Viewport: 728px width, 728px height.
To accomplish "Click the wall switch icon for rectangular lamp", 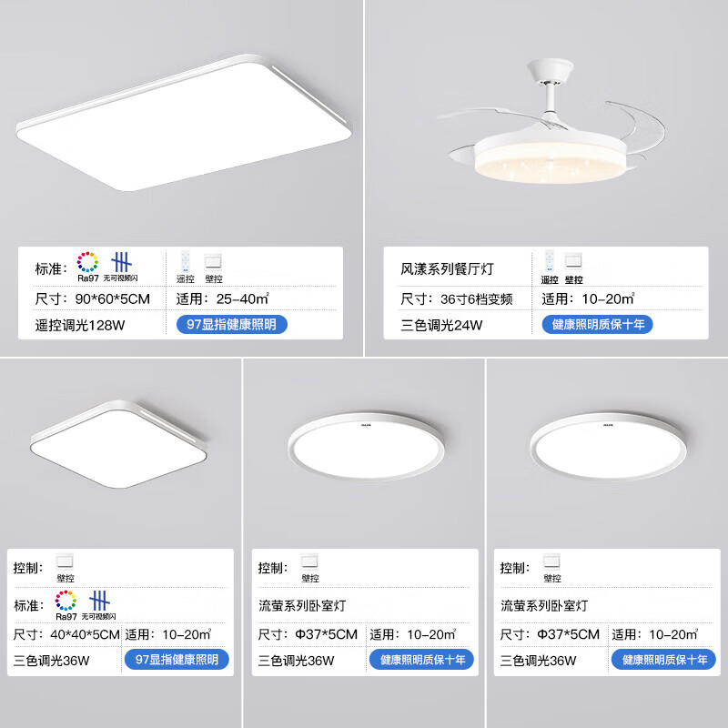I will (x=214, y=262).
